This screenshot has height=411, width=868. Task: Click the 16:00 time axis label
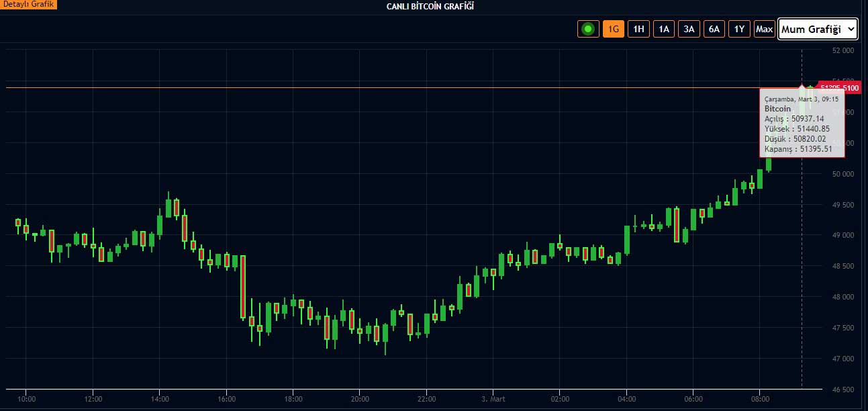[227, 399]
